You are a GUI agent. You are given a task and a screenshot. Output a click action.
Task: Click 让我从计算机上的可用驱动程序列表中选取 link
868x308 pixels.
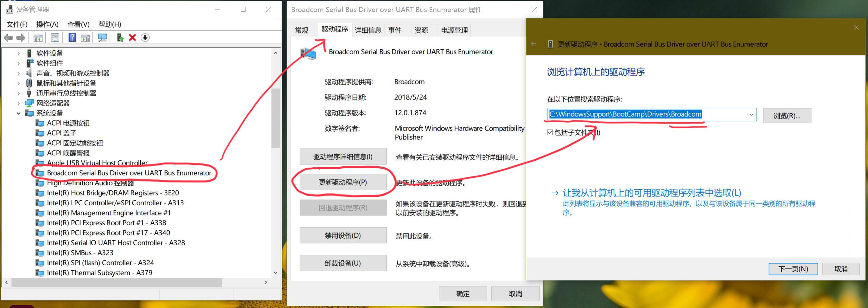pos(652,193)
